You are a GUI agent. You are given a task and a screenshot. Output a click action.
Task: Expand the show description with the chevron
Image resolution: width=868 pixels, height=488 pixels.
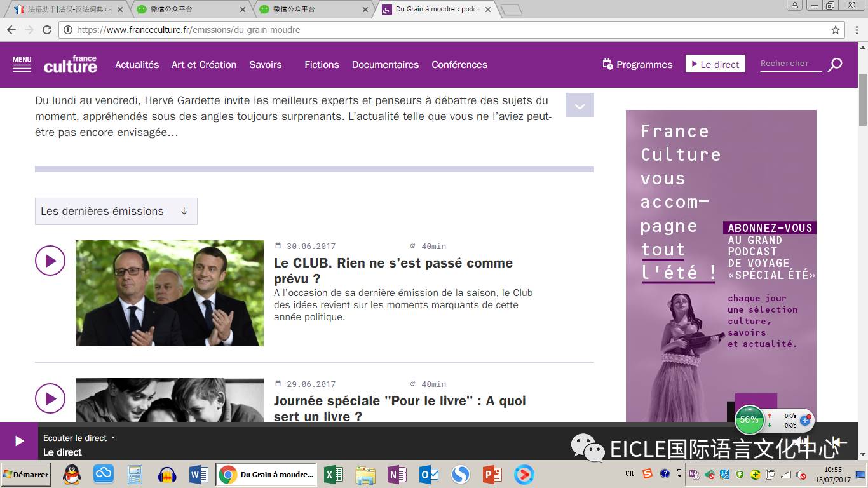tap(580, 105)
